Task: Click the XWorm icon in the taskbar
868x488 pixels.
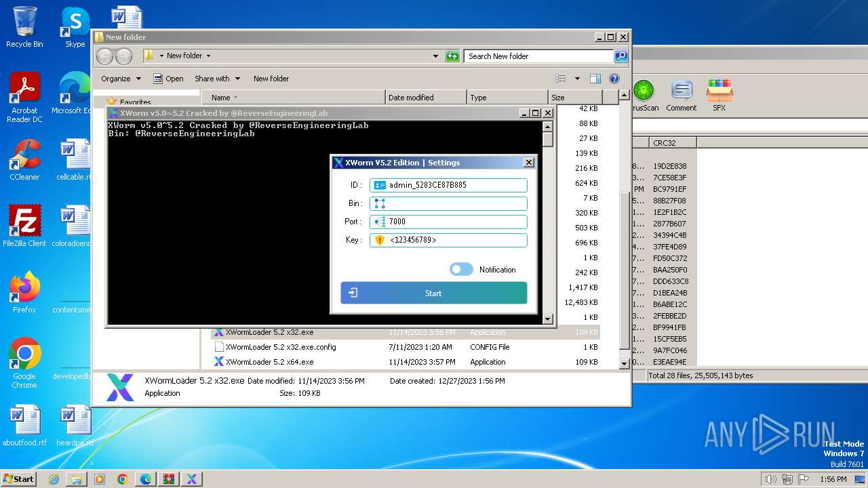Action: [192, 479]
